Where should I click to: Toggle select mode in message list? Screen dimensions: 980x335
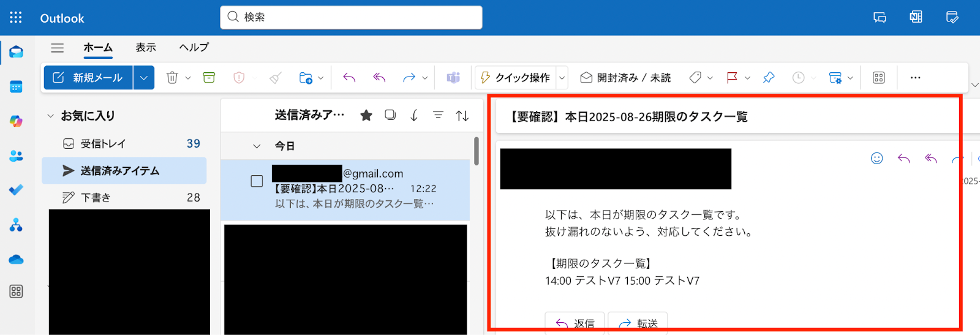[x=390, y=115]
